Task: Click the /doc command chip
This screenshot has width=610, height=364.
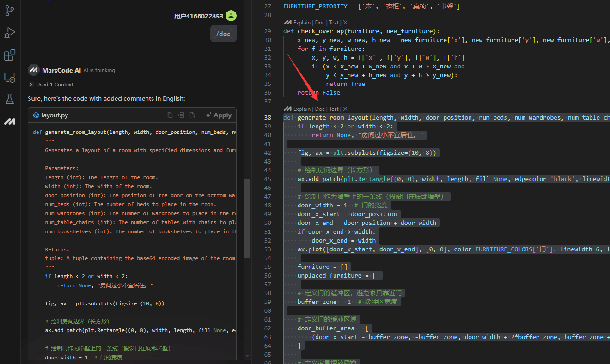Action: click(223, 34)
